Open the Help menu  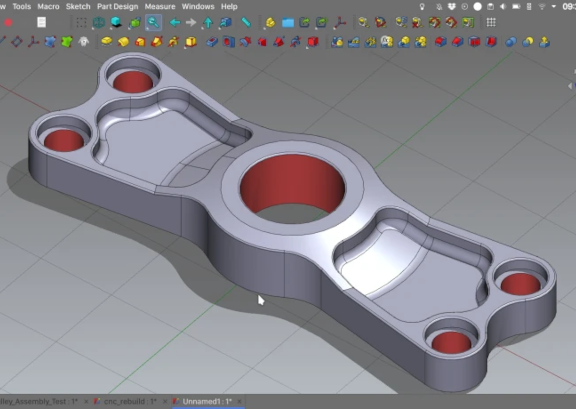click(229, 7)
